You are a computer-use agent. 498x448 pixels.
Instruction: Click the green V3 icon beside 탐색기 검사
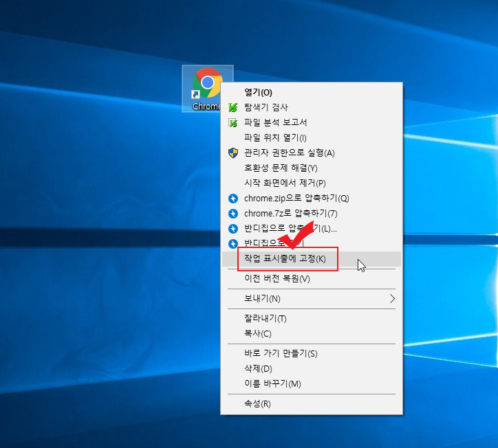[x=232, y=108]
